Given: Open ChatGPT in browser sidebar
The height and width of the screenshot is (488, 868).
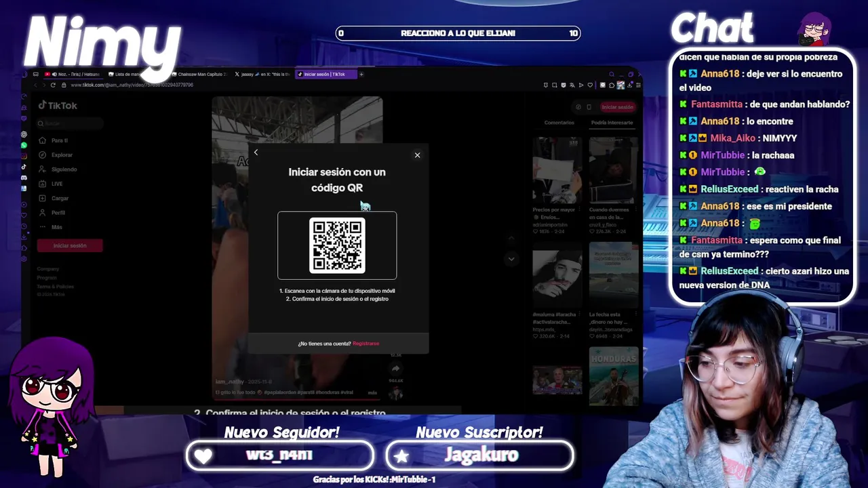Looking at the screenshot, I should tap(24, 134).
